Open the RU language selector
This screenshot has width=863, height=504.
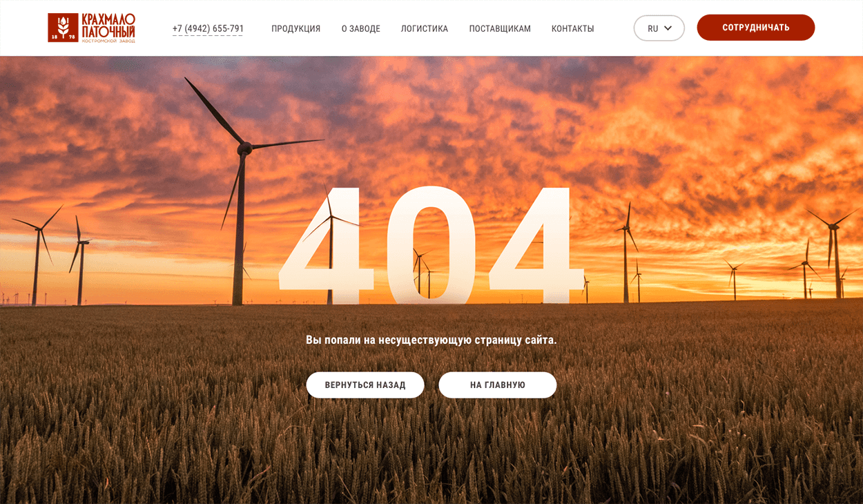coord(659,28)
